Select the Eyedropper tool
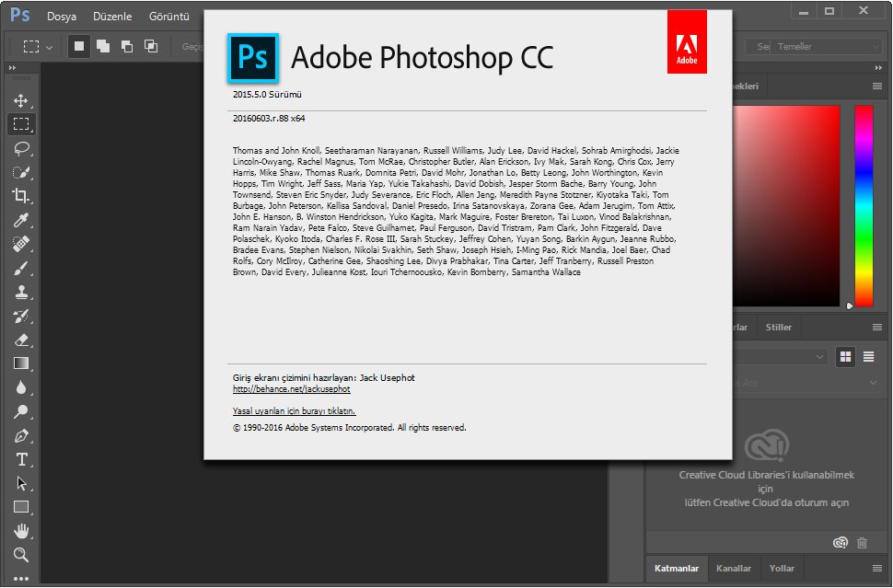The height and width of the screenshot is (588, 893). (21, 220)
